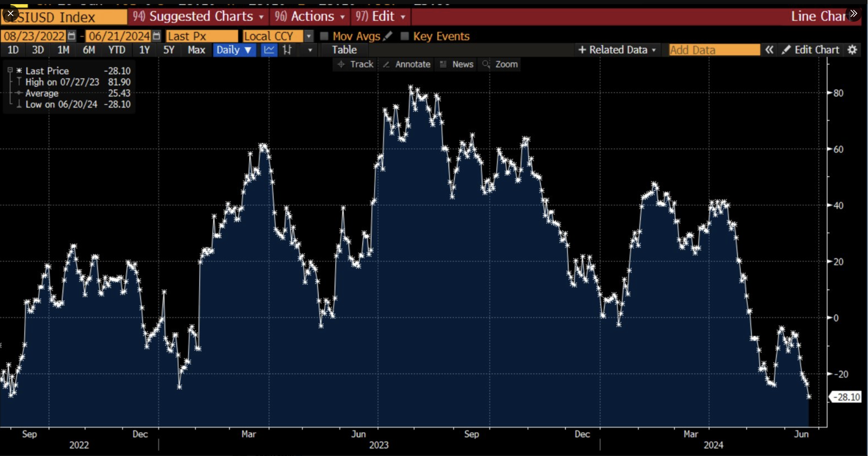
Task: Open the start date calendar picker
Action: click(71, 36)
